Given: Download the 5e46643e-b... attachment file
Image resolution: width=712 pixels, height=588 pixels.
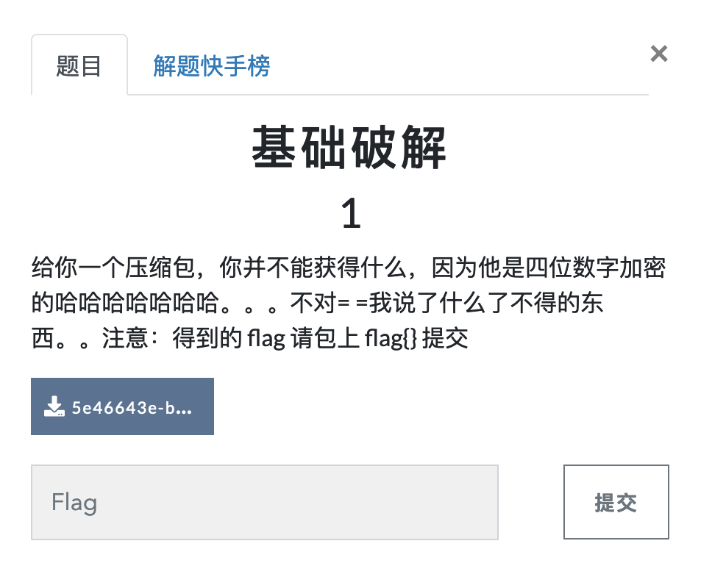Looking at the screenshot, I should coord(122,406).
